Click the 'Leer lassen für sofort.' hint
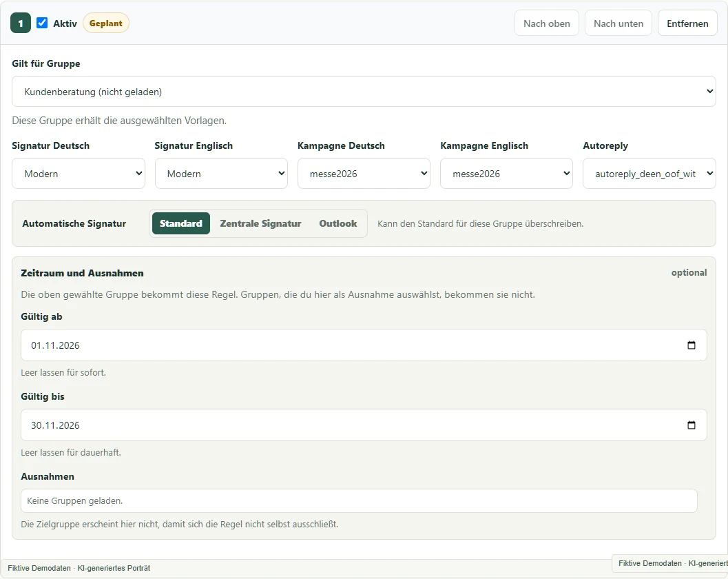Image resolution: width=728 pixels, height=579 pixels. coord(63,372)
